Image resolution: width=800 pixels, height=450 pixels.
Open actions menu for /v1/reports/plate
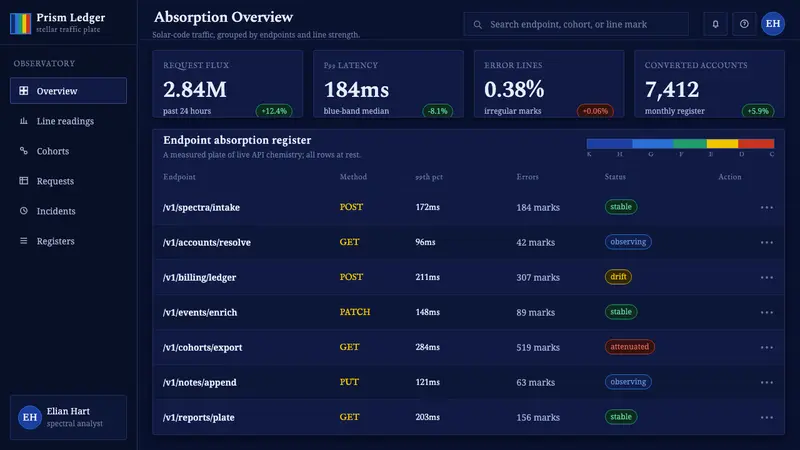coord(766,417)
